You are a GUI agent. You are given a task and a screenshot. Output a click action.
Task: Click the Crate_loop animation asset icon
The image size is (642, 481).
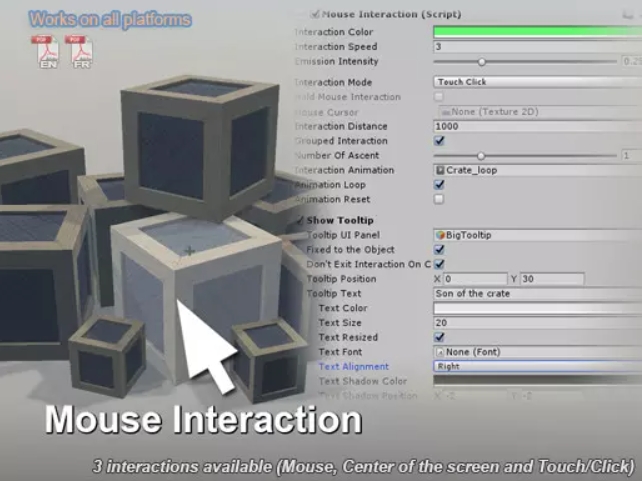click(x=440, y=170)
